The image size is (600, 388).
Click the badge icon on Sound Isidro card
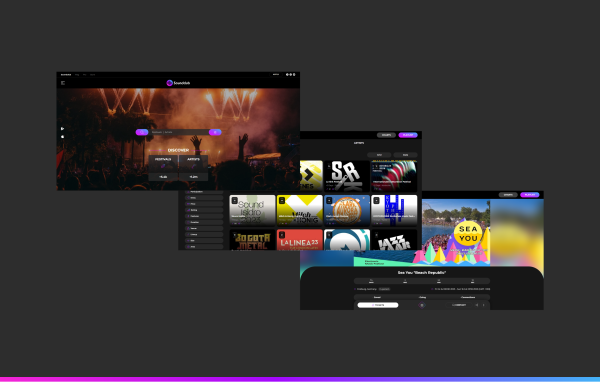(235, 201)
